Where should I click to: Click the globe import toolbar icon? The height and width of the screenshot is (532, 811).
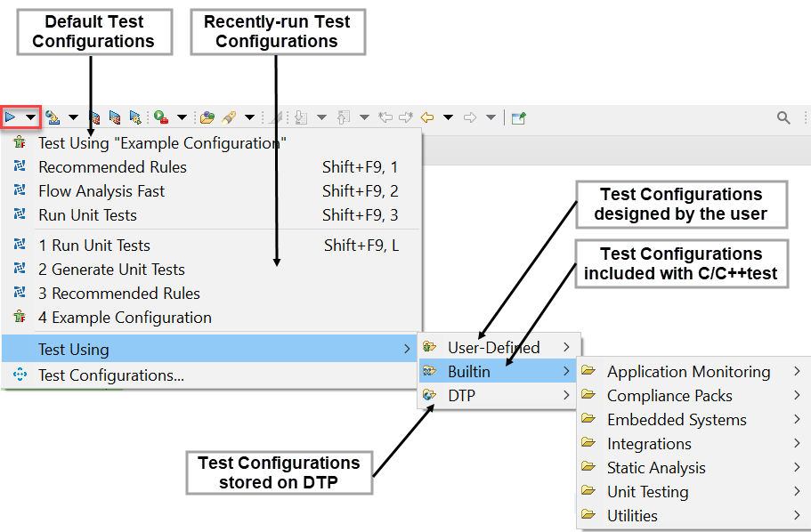click(53, 118)
